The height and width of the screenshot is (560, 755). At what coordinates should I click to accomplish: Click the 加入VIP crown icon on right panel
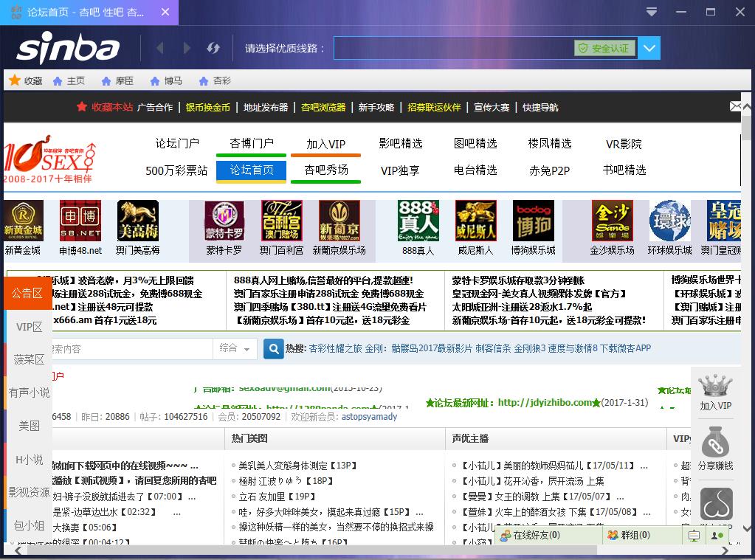click(716, 386)
